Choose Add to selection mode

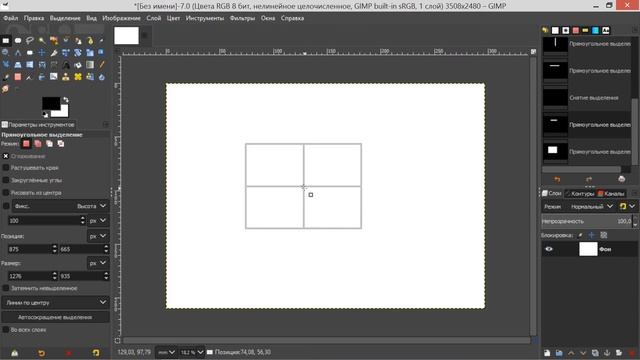(38, 144)
